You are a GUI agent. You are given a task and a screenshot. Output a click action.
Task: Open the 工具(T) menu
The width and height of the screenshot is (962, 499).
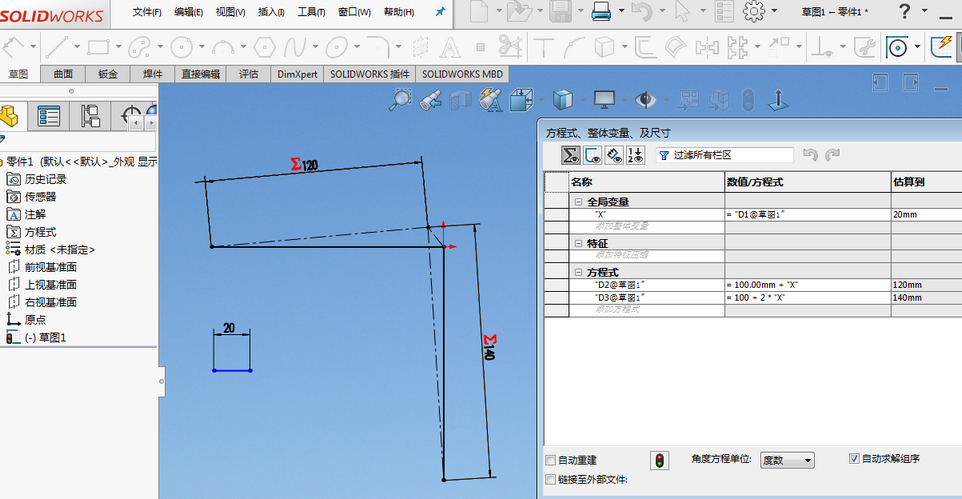[311, 12]
